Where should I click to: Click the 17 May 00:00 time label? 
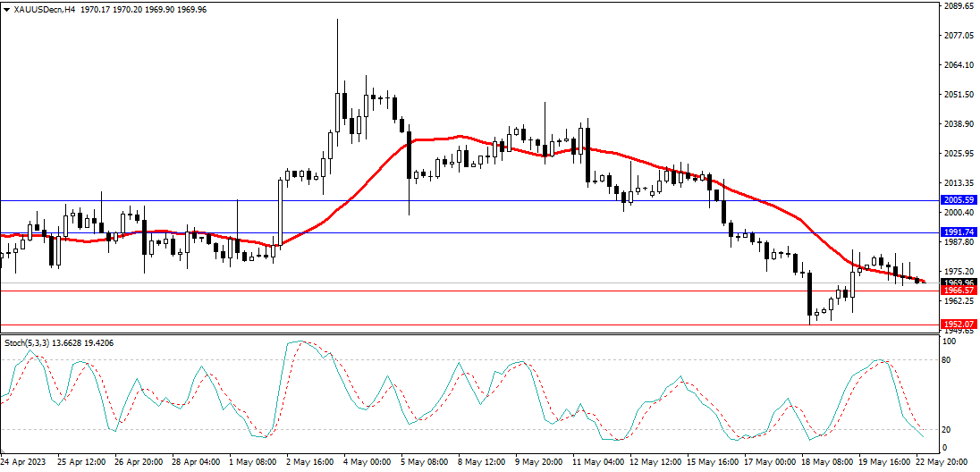[x=770, y=463]
